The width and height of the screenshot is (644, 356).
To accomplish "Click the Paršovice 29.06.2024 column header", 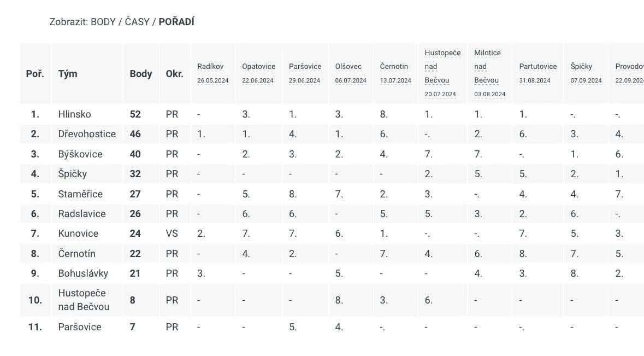I will point(305,67).
